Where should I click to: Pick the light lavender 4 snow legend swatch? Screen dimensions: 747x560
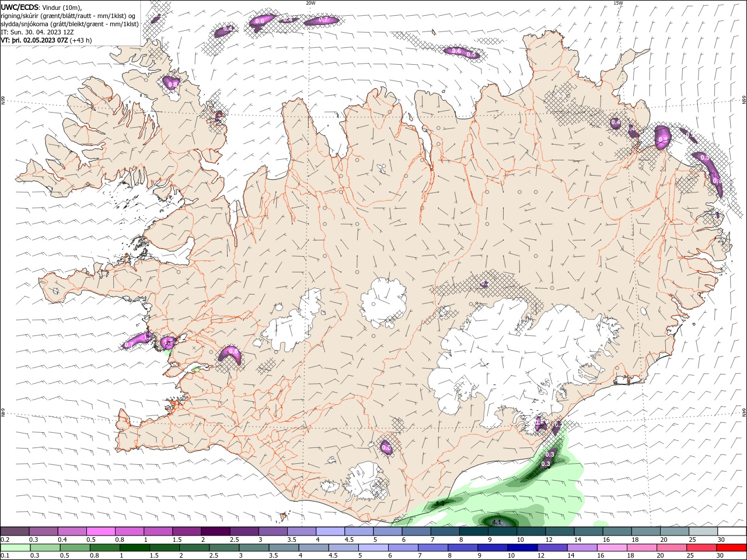[x=330, y=531]
